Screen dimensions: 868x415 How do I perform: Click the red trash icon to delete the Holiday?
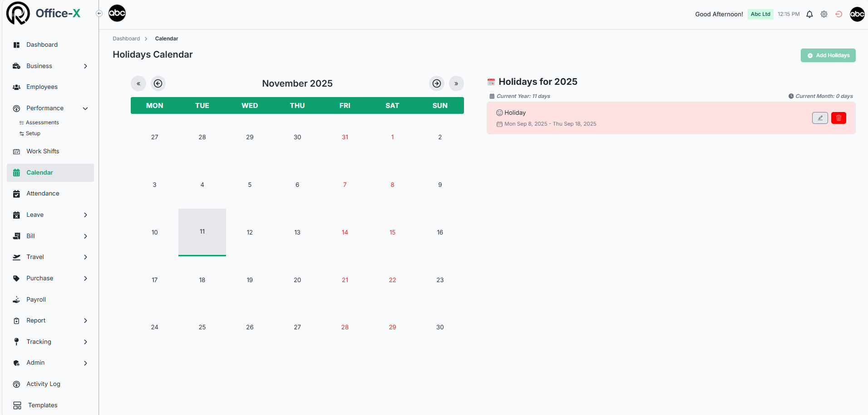click(839, 118)
